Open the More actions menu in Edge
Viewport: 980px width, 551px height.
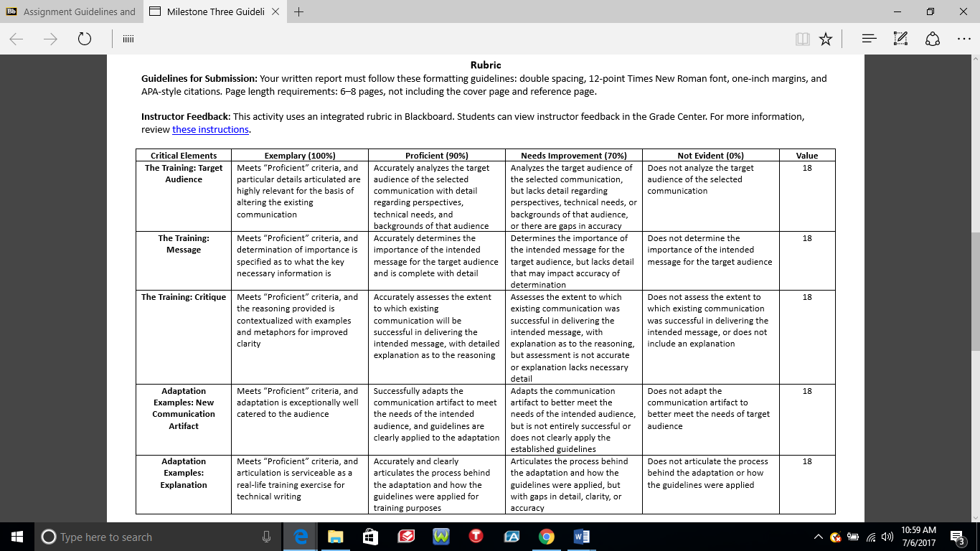[x=962, y=39]
